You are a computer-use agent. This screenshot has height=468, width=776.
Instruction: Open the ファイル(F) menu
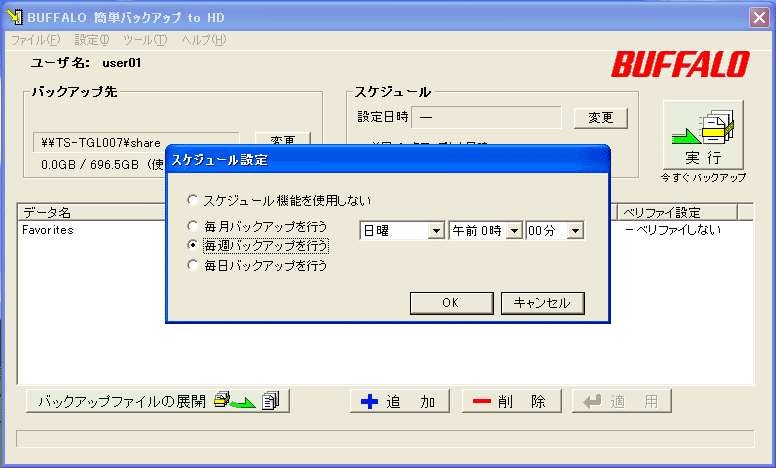[36, 40]
